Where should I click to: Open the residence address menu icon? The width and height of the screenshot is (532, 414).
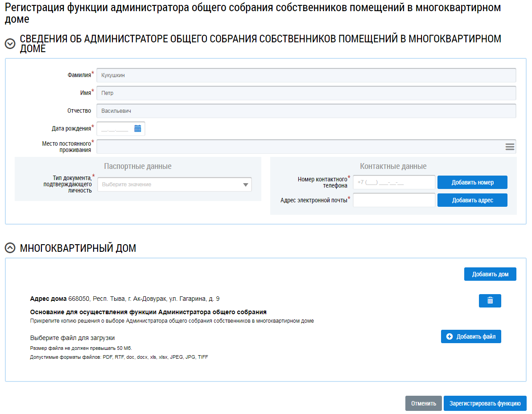pos(510,147)
